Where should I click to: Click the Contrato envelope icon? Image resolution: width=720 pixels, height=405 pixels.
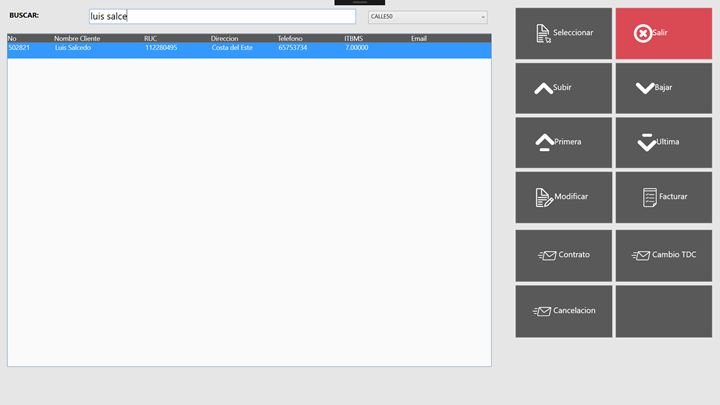coord(547,255)
